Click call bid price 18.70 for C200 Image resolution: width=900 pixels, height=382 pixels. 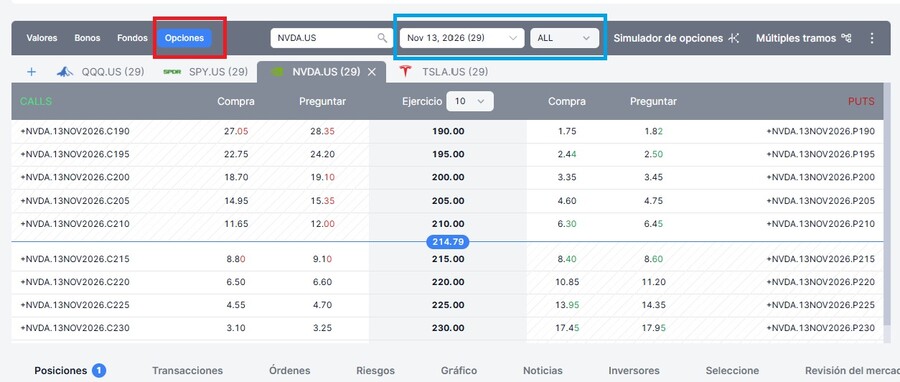(236, 177)
